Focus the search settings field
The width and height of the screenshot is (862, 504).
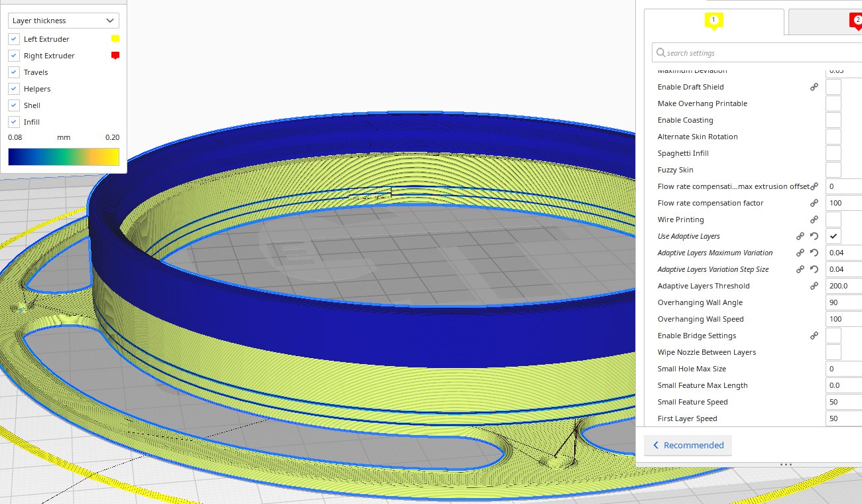tap(757, 53)
